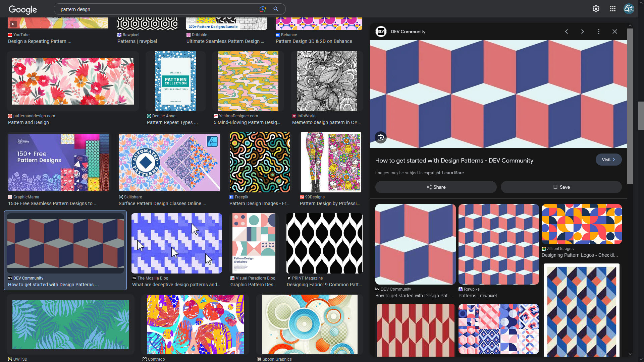Select the Rawpixel Patterns thumbnail in related images
644x362 pixels.
[498, 244]
